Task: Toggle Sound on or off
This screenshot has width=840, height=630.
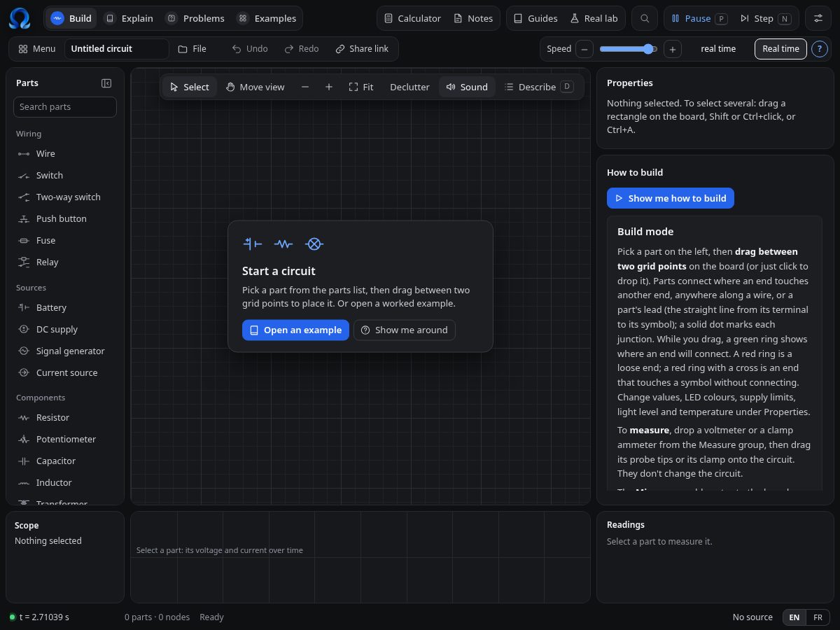Action: point(467,87)
